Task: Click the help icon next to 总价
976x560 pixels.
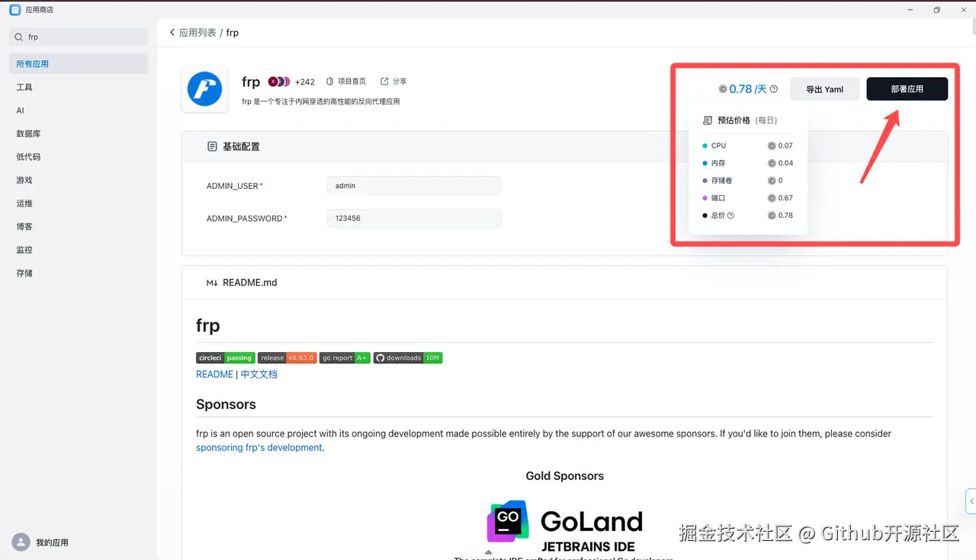Action: click(730, 216)
